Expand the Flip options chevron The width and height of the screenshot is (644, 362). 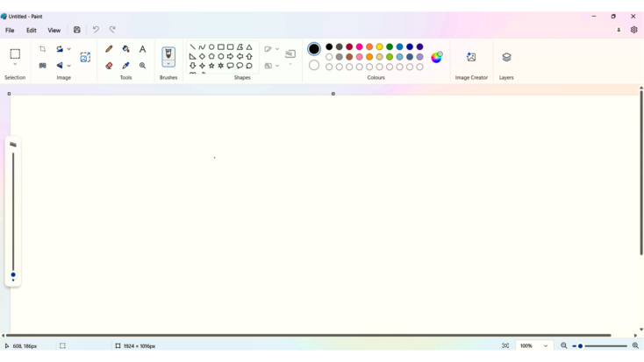pyautogui.click(x=69, y=65)
